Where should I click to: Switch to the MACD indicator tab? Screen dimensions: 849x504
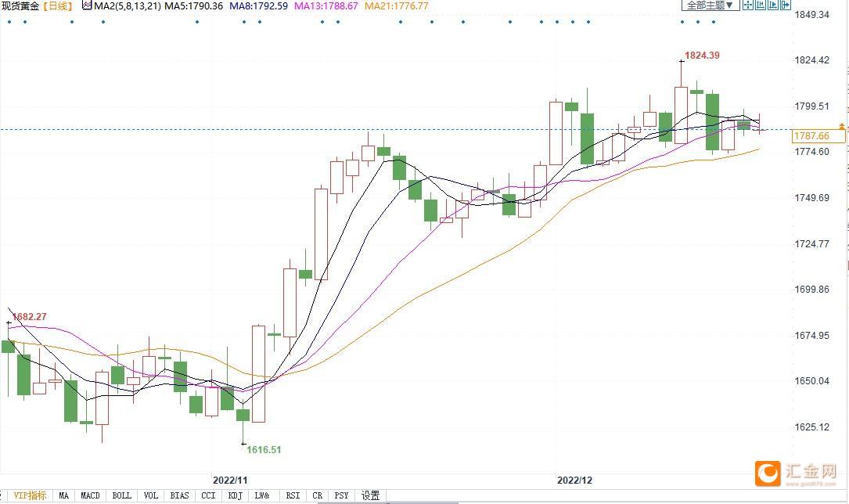click(91, 495)
